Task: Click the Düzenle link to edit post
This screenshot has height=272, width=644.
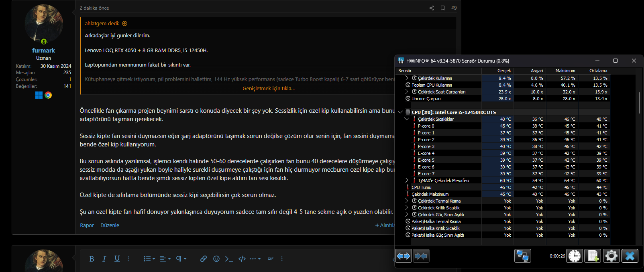Action: (110, 225)
